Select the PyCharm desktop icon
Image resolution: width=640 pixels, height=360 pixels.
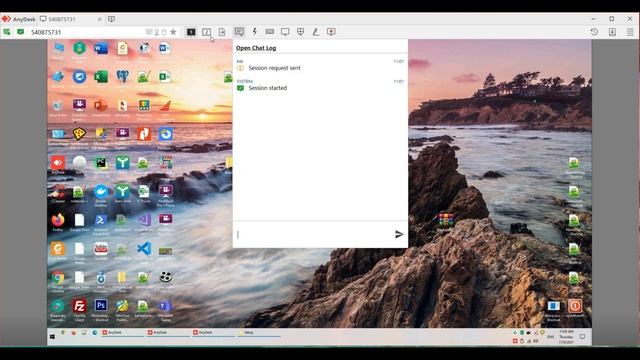101,165
